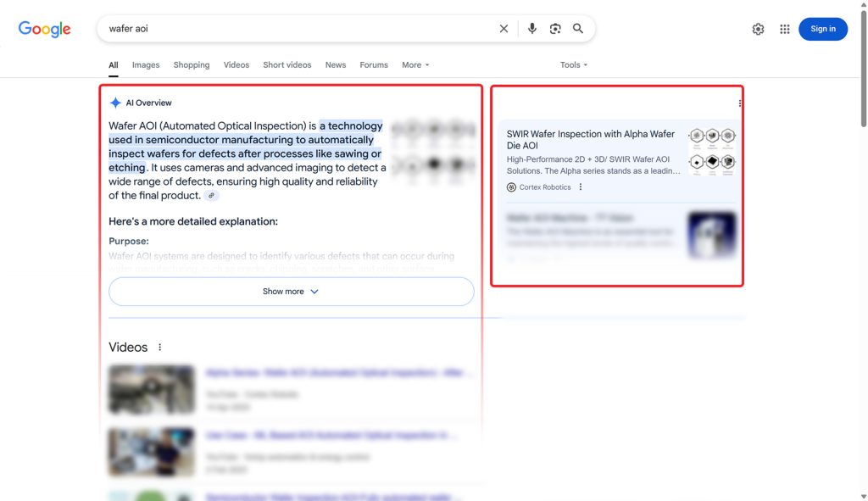This screenshot has height=501, width=868.
Task: Open the Google apps grid
Action: [x=784, y=30]
